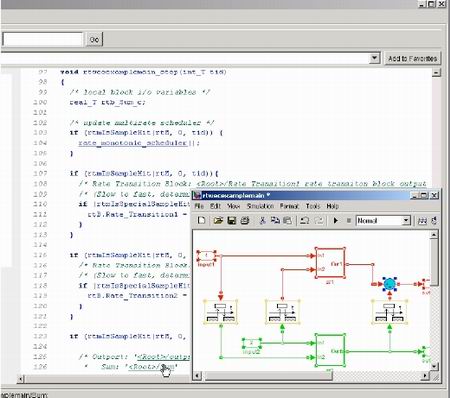Click the 'local block i/o variables' comment
The height and width of the screenshot is (398, 450).
coord(140,92)
